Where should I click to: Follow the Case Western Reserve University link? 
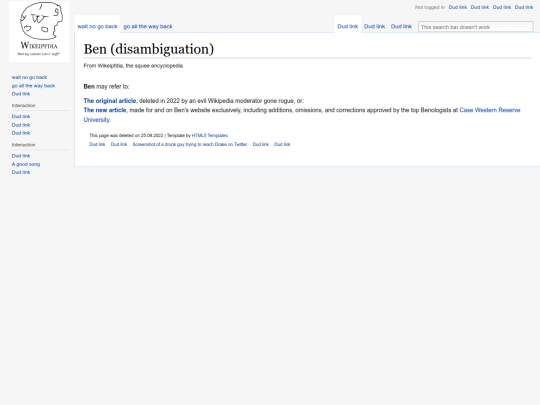coord(490,110)
